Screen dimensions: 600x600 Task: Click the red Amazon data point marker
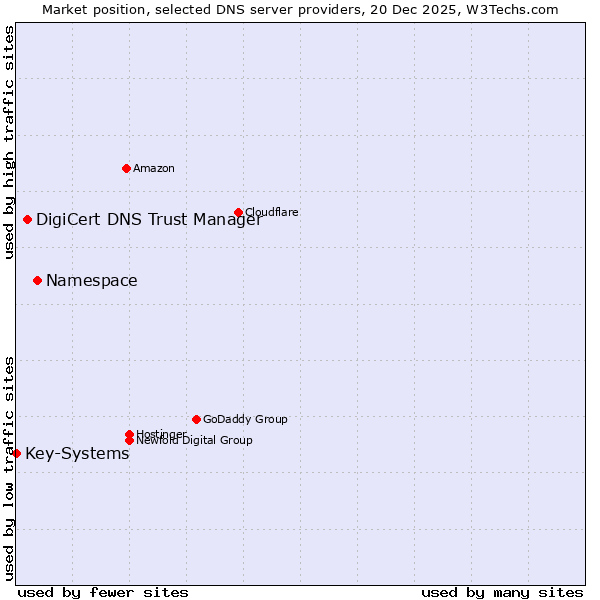pyautogui.click(x=126, y=168)
